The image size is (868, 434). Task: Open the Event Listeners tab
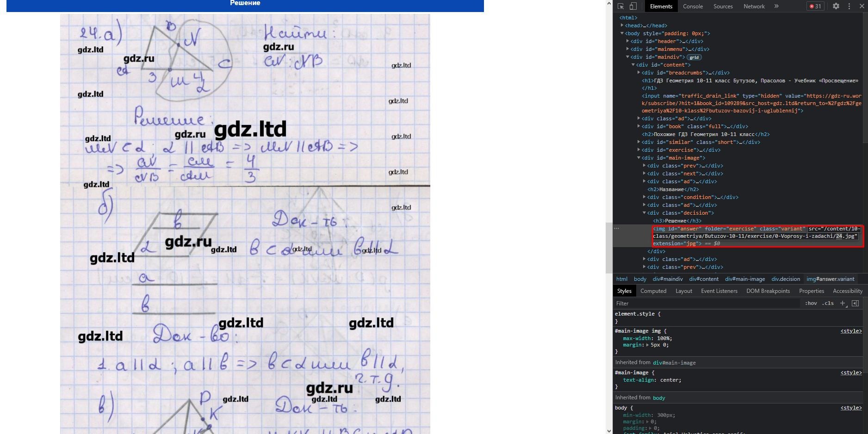pos(719,291)
